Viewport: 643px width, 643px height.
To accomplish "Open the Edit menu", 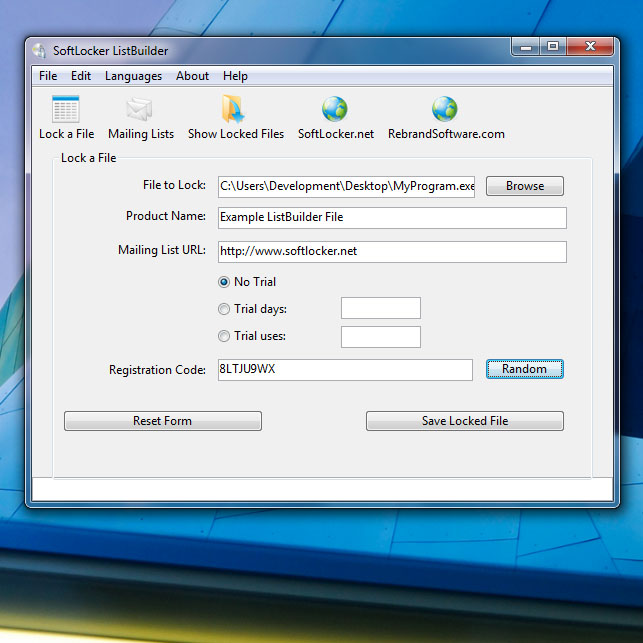I will pyautogui.click(x=81, y=76).
